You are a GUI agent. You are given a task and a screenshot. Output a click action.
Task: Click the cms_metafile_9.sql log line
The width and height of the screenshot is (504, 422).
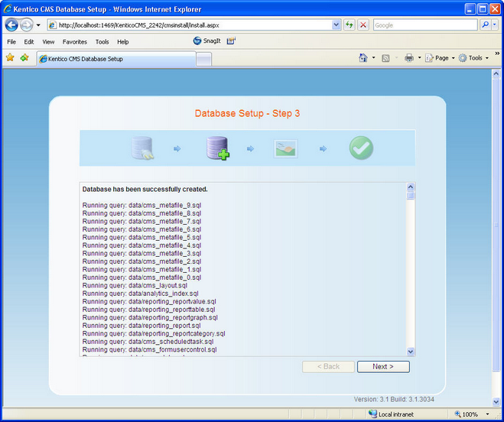(141, 205)
